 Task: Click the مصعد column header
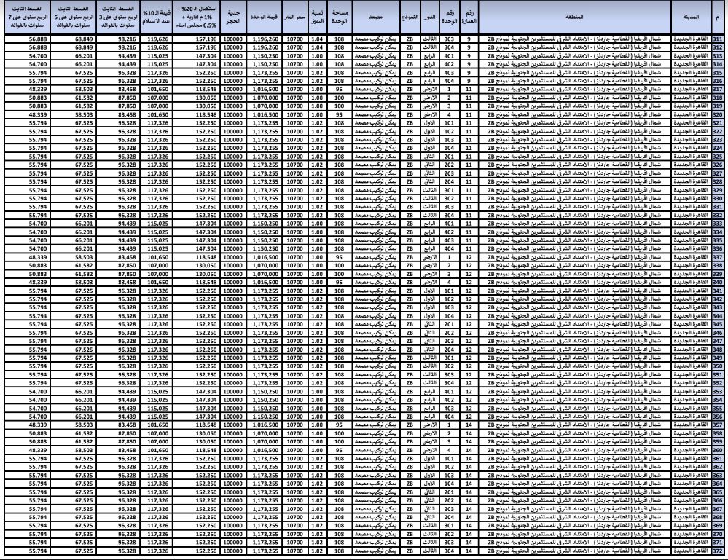[375, 16]
